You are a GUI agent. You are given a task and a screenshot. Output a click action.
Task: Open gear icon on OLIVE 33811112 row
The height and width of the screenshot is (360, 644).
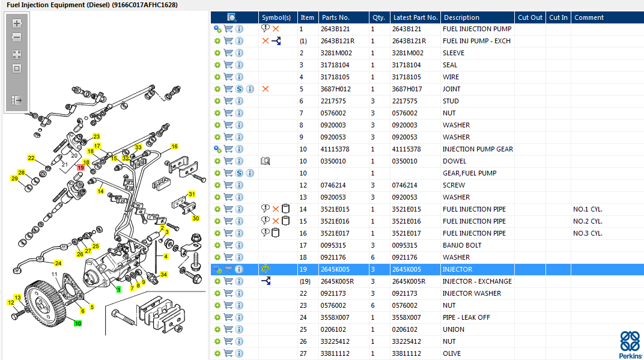[x=217, y=353]
